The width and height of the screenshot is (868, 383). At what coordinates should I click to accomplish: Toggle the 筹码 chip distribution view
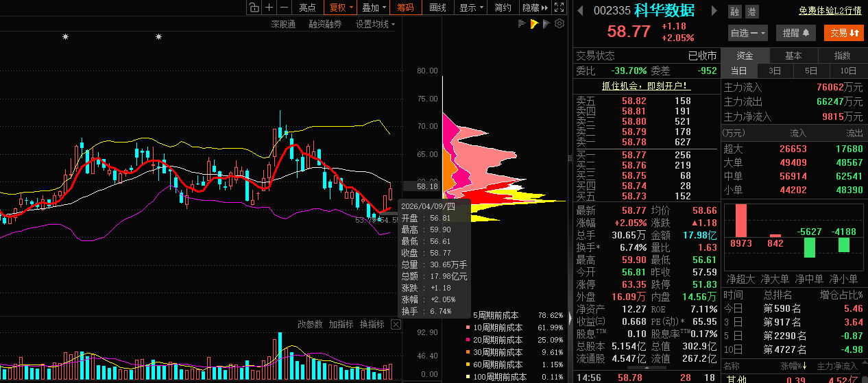[x=406, y=8]
